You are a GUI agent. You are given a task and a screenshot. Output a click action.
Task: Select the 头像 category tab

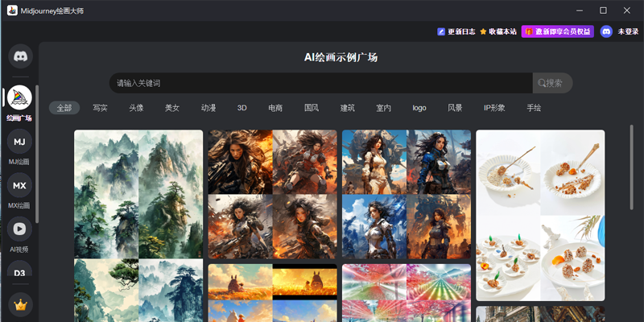(136, 108)
